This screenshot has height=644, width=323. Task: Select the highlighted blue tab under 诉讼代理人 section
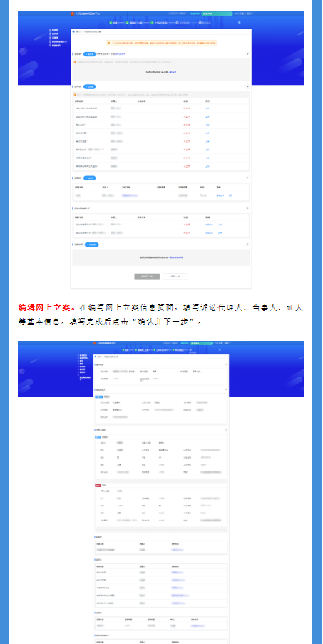point(98,397)
